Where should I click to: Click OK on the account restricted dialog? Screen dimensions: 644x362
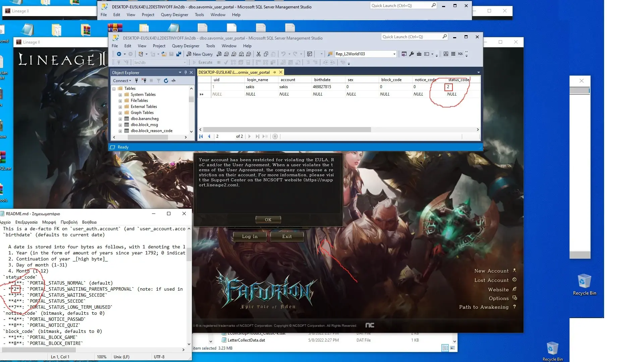pos(268,220)
